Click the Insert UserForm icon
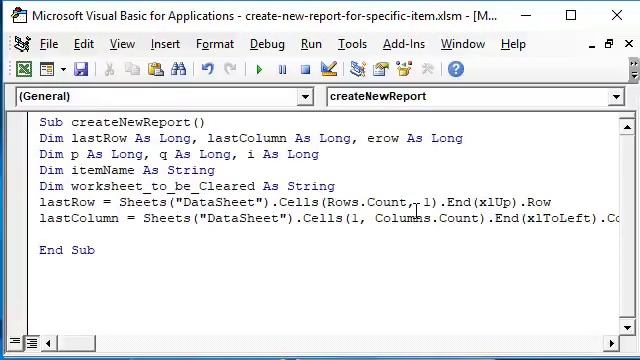Viewport: 640px width, 360px height. [x=47, y=69]
